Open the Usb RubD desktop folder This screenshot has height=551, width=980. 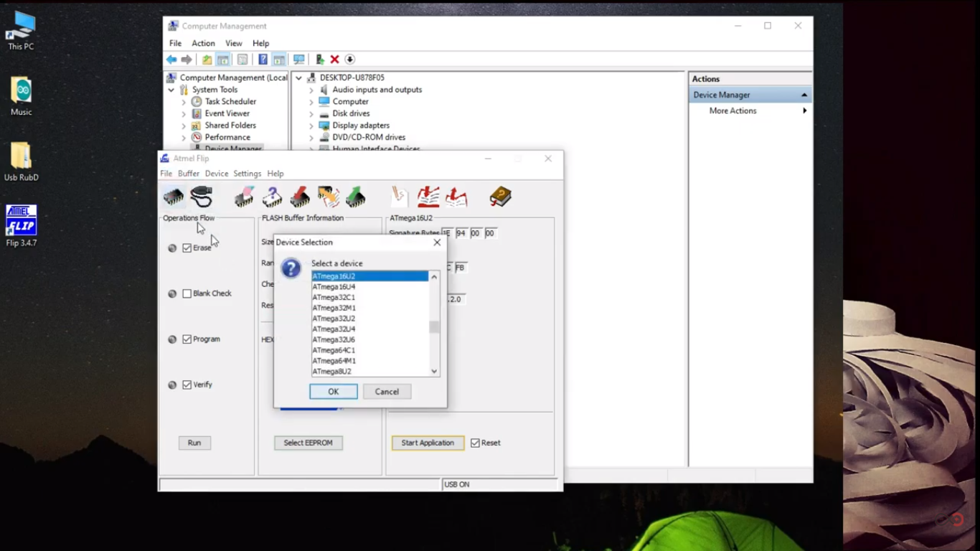pos(21,161)
